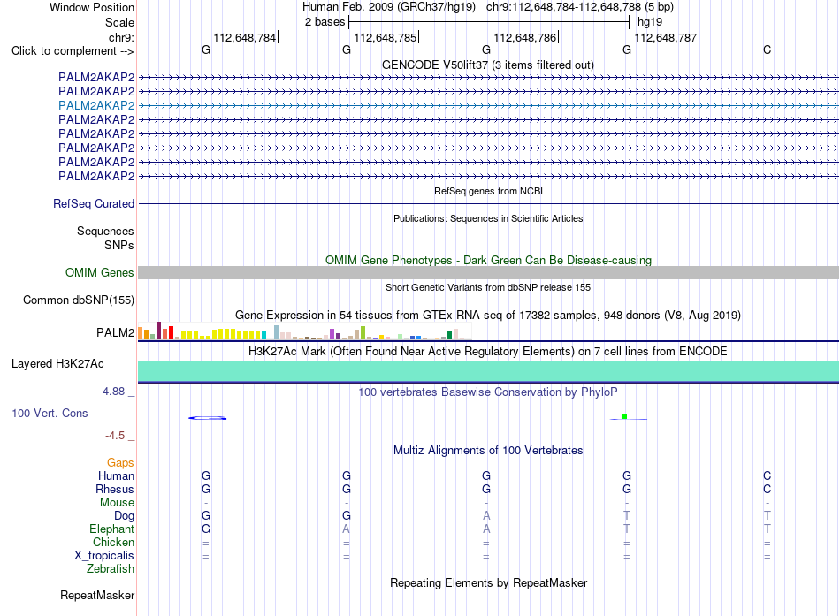Image resolution: width=840 pixels, height=616 pixels.
Task: Click the C base in Rhesus alignment row
Action: tap(767, 489)
